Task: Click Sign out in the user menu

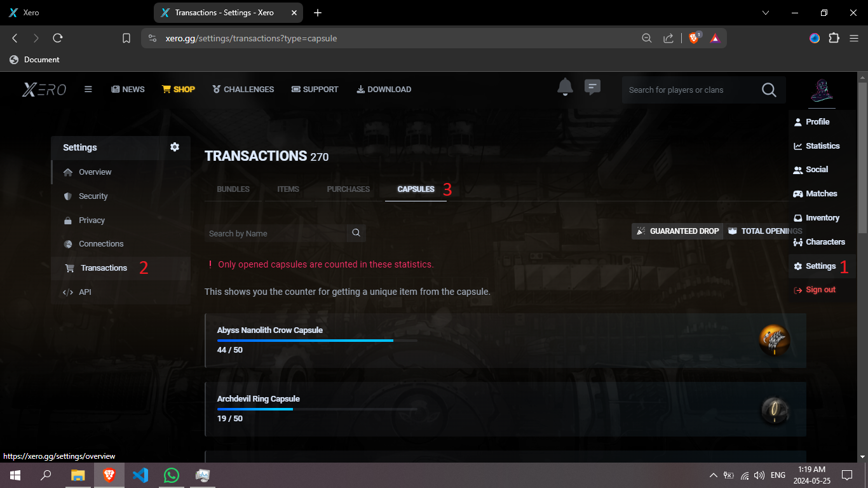Action: click(820, 290)
